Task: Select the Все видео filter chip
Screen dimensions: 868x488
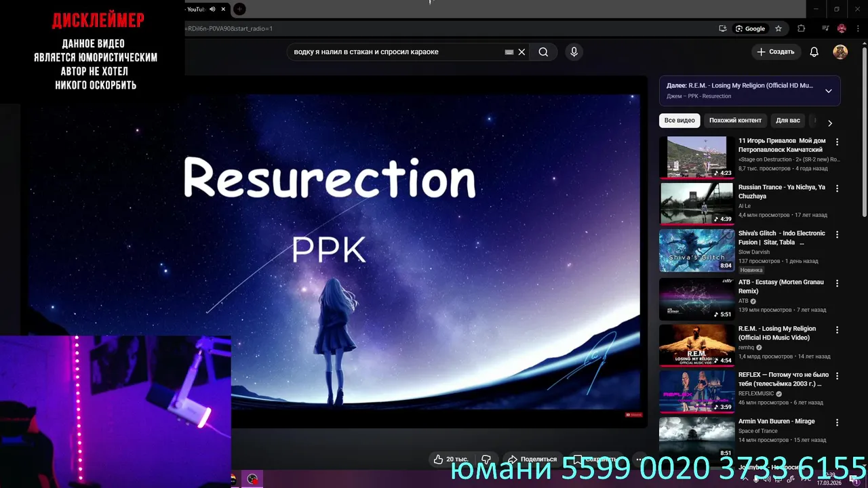Action: (679, 121)
